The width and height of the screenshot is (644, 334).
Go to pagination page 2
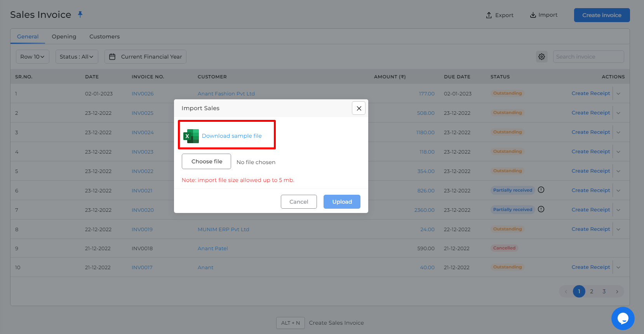coord(592,291)
